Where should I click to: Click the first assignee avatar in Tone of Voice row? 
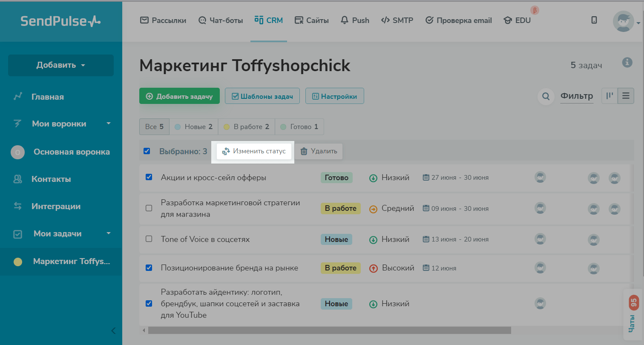[x=540, y=239]
